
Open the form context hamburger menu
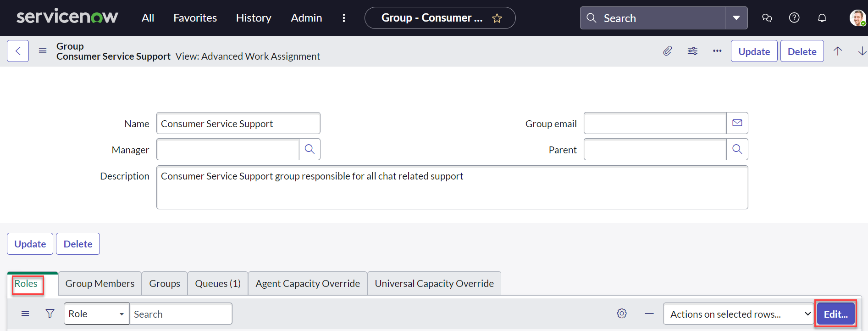click(x=43, y=51)
